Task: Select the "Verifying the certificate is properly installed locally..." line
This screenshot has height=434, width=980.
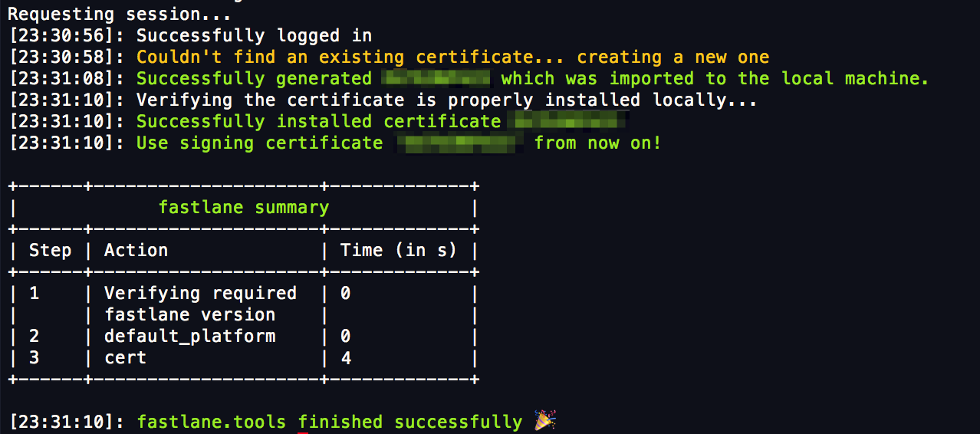Action: 446,100
